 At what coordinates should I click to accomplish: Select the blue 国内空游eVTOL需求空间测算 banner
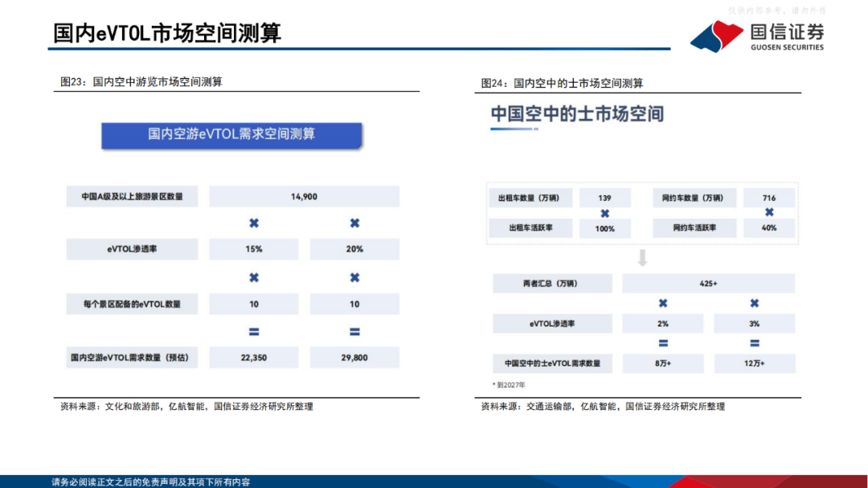[231, 134]
